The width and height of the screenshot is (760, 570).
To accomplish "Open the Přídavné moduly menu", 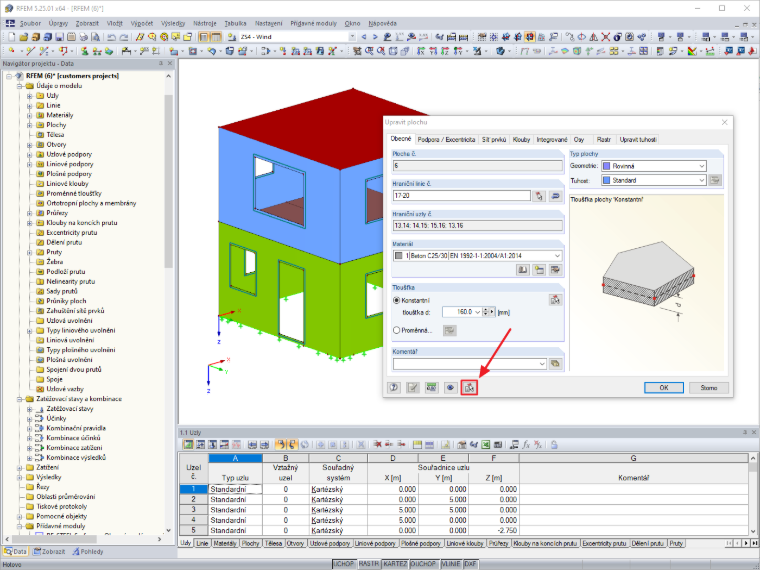I will pos(313,23).
